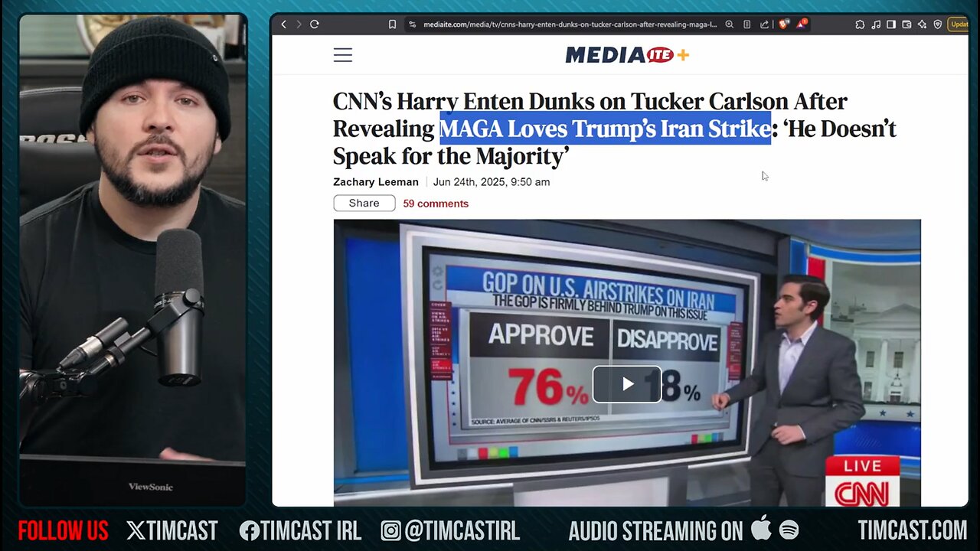Image resolution: width=980 pixels, height=551 pixels.
Task: Toggle reader mode icon in address bar
Action: (x=747, y=24)
